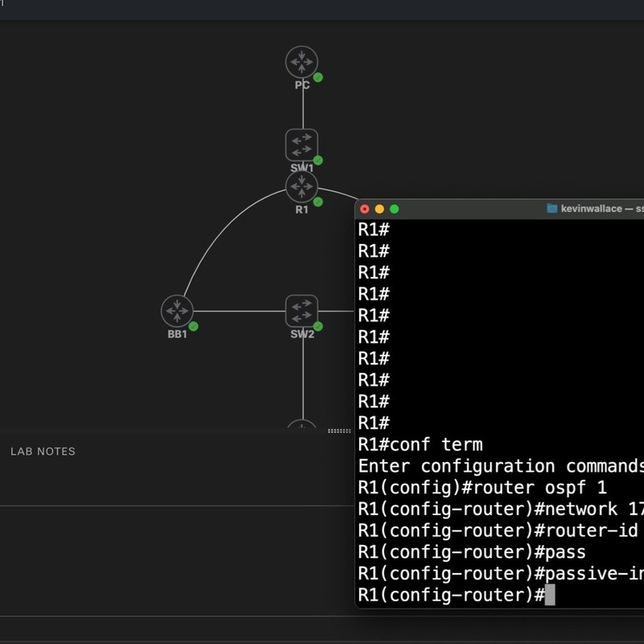Click SW1 green status badge
The width and height of the screenshot is (644, 644).
click(x=318, y=160)
